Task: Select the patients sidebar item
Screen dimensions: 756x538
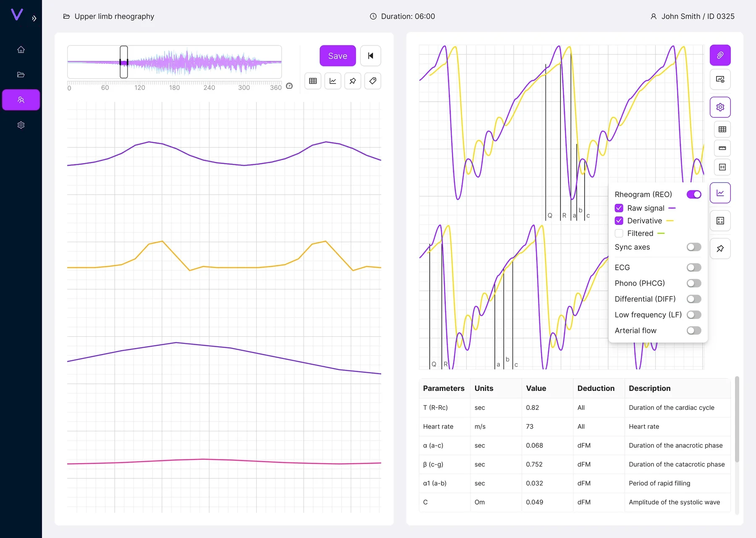Action: 21,100
